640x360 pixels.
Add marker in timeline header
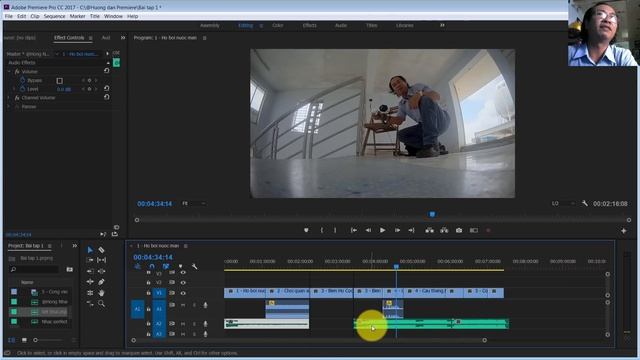180,267
